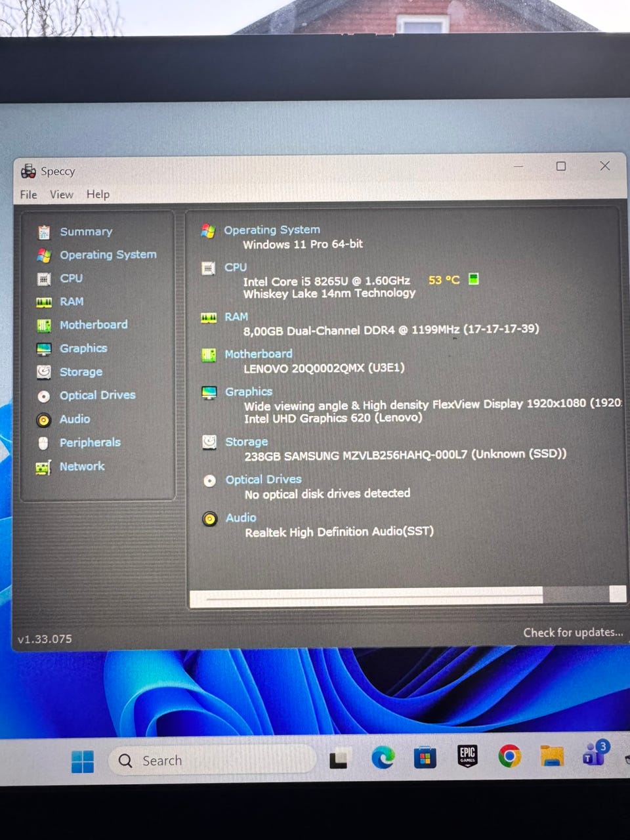
Task: Open the Motherboard label in sidebar
Action: pos(94,325)
